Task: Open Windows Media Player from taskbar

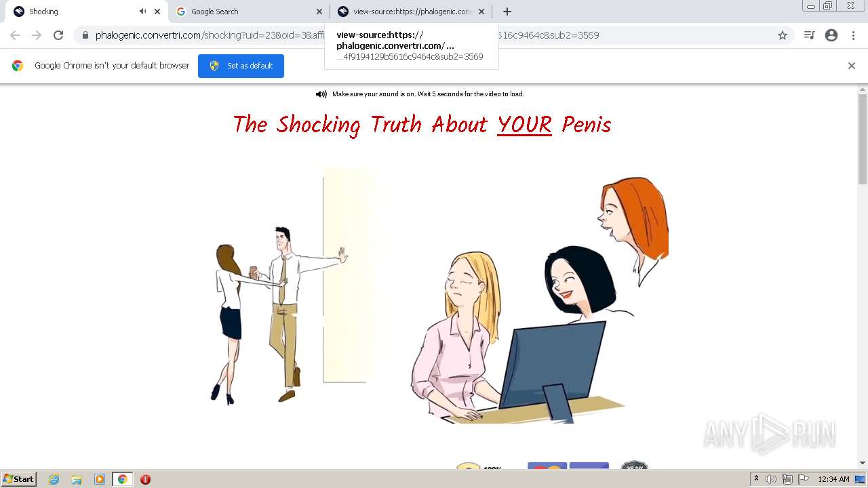Action: (x=100, y=479)
